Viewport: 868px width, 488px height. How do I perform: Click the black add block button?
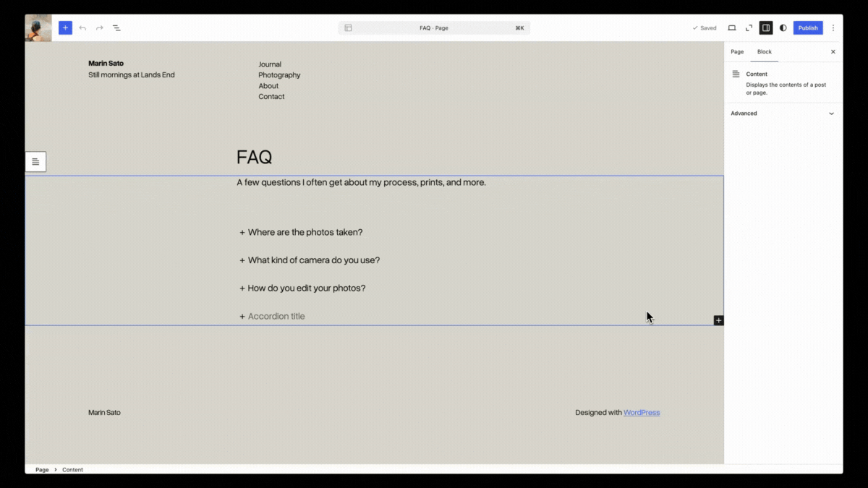pos(718,320)
